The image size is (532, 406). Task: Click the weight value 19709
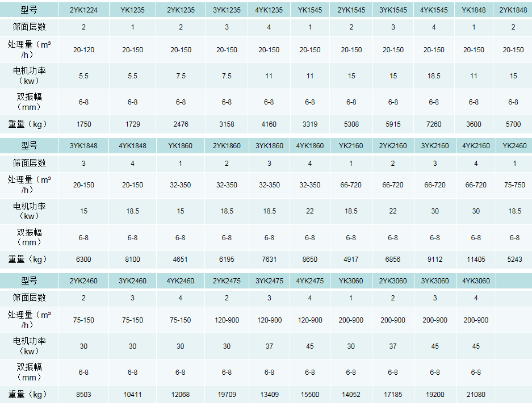tap(227, 395)
